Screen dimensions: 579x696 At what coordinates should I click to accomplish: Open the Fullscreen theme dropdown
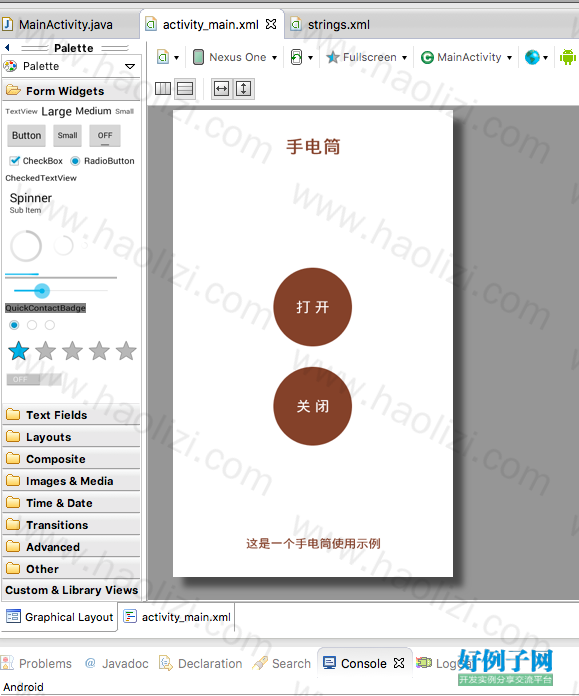click(x=405, y=58)
